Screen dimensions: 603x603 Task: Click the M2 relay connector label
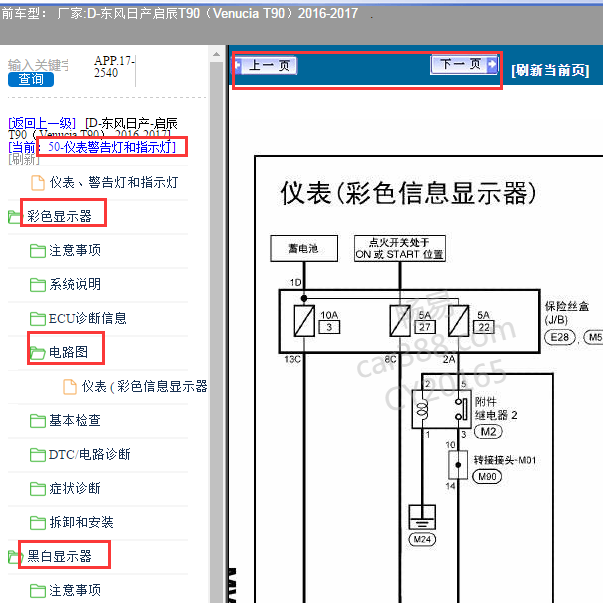(488, 431)
